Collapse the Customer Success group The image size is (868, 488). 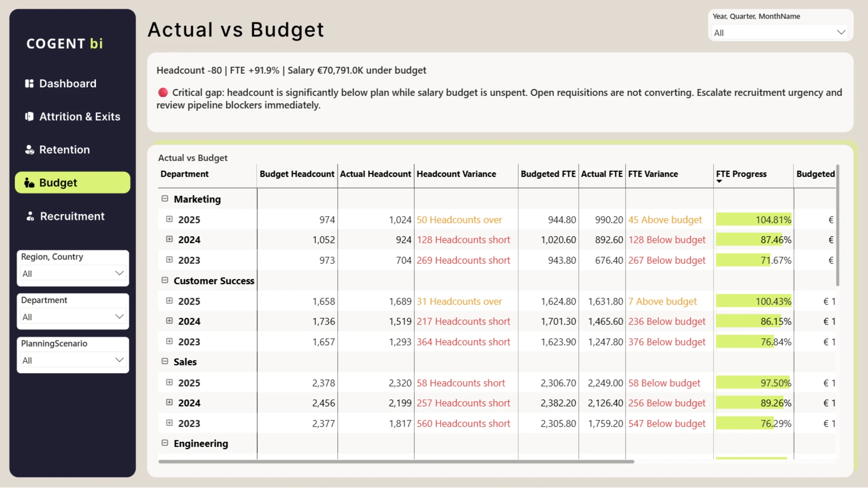coord(165,280)
